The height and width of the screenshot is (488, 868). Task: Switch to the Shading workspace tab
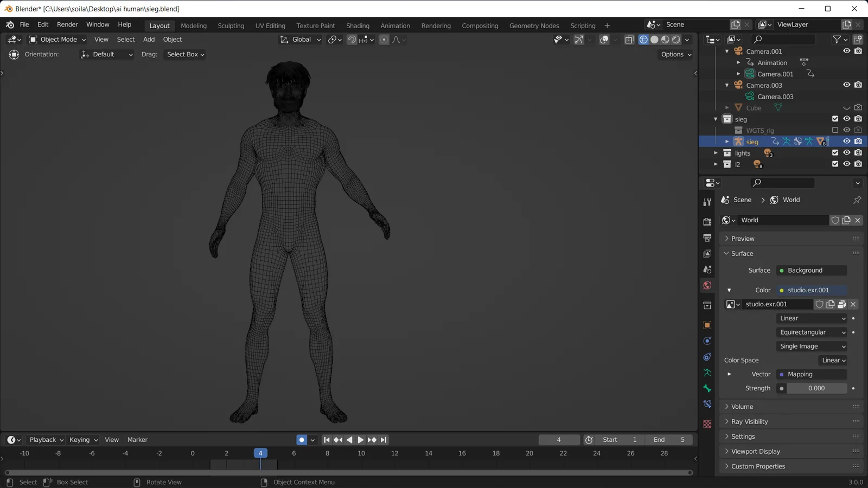[x=358, y=25]
